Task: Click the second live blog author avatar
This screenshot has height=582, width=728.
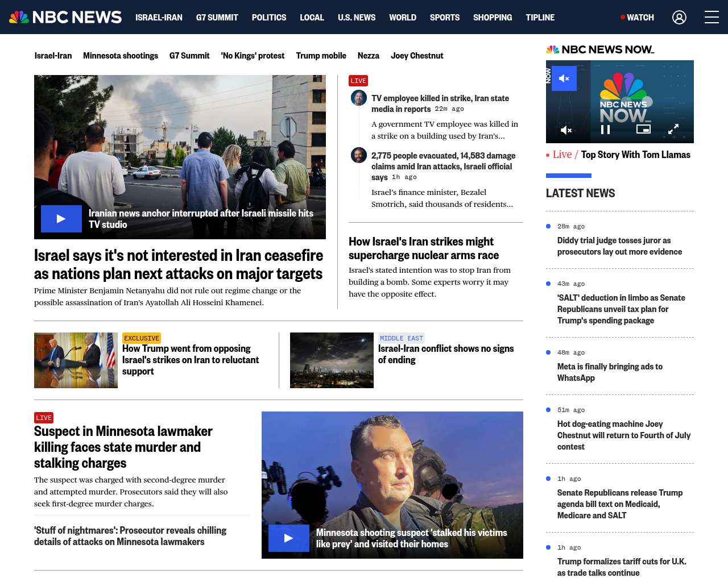Action: click(359, 155)
